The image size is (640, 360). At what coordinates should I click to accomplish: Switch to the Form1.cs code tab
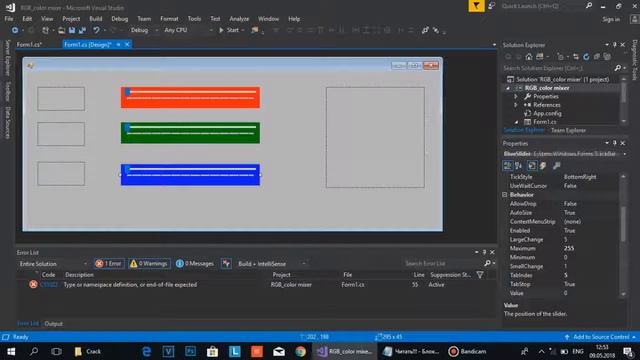[29, 44]
